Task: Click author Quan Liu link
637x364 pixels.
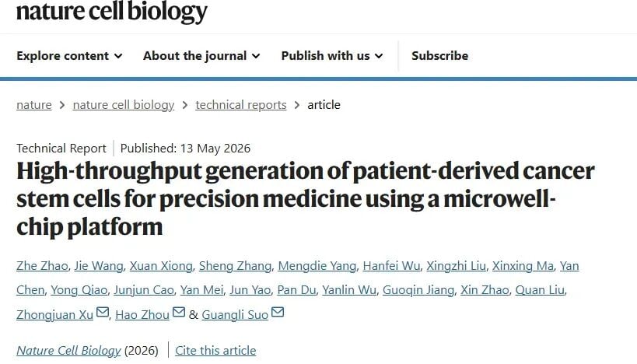Action: [x=540, y=290]
